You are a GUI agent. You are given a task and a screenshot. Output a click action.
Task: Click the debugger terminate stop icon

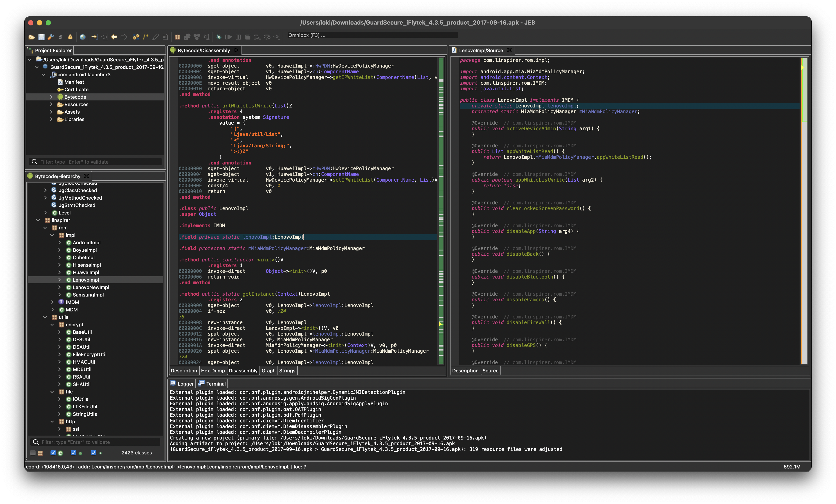[x=248, y=37]
